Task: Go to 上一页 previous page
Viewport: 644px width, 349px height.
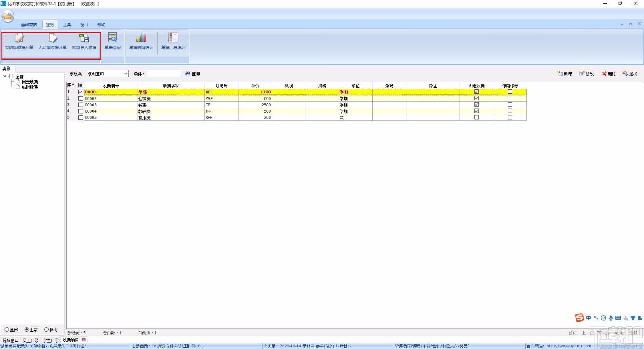Action: [x=588, y=333]
